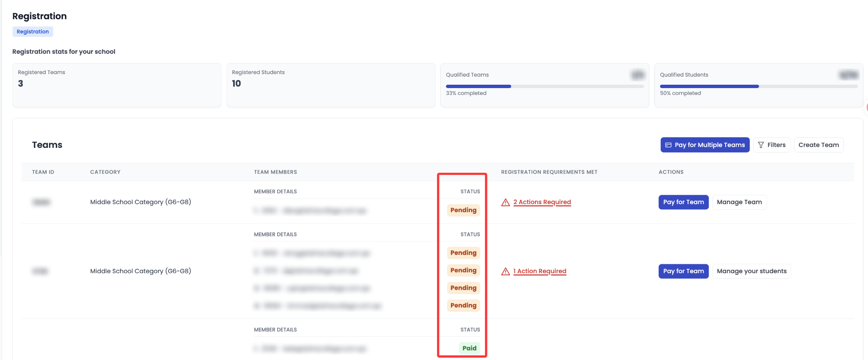The width and height of the screenshot is (868, 360).
Task: Click the Registered Teams stat card
Action: coord(117,85)
